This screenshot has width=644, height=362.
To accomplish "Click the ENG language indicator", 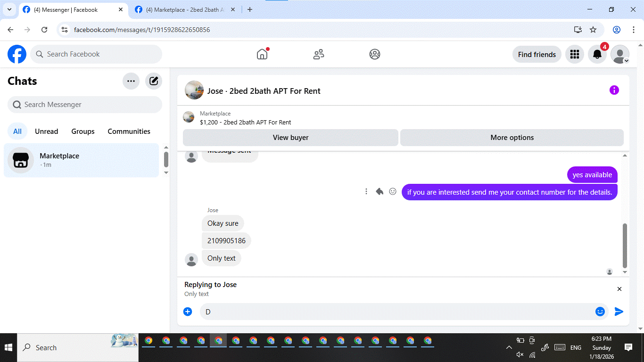I will (x=576, y=347).
